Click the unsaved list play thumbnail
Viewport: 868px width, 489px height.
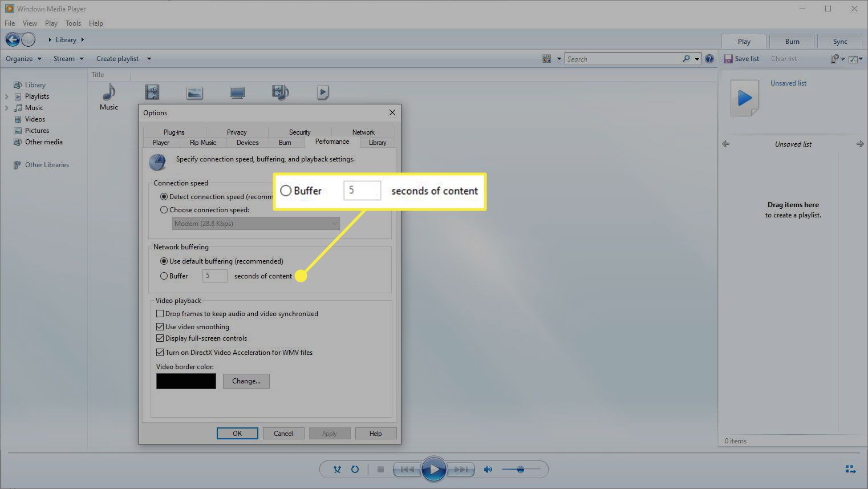coord(745,98)
